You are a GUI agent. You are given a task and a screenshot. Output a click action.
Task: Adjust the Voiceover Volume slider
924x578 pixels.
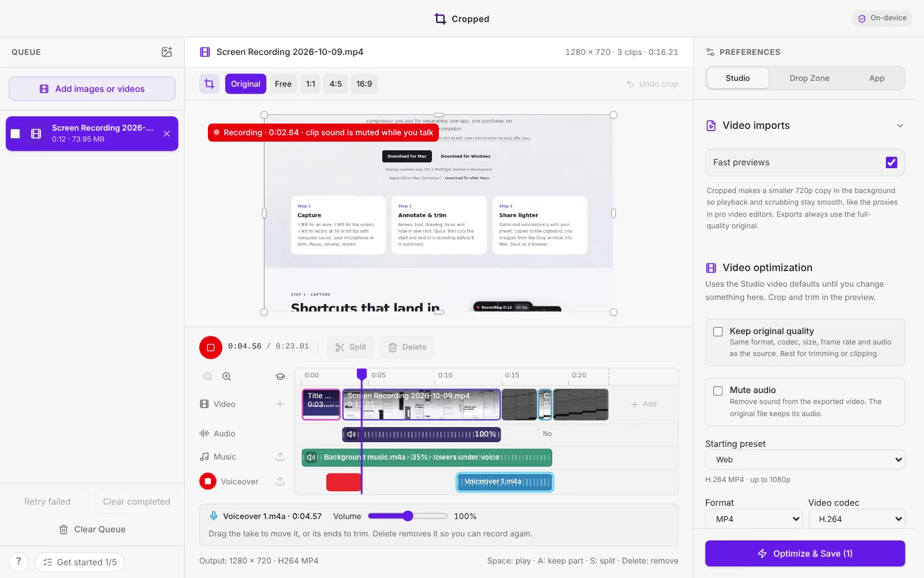coord(407,516)
